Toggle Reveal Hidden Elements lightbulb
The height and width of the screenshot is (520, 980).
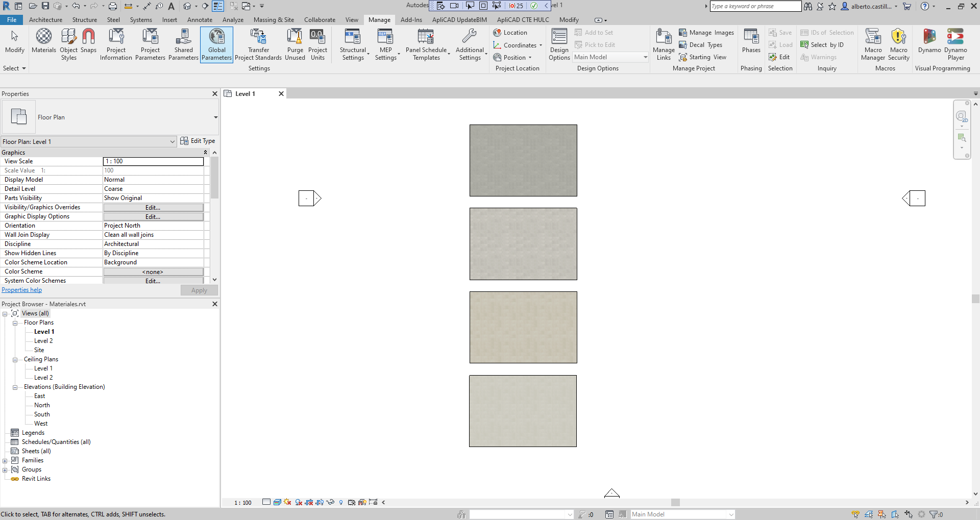coord(341,502)
